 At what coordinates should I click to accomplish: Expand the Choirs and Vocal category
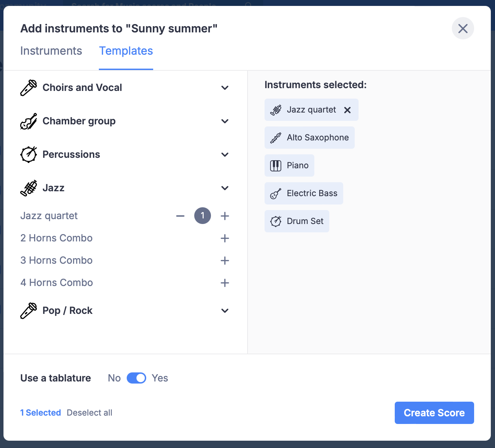click(x=225, y=87)
